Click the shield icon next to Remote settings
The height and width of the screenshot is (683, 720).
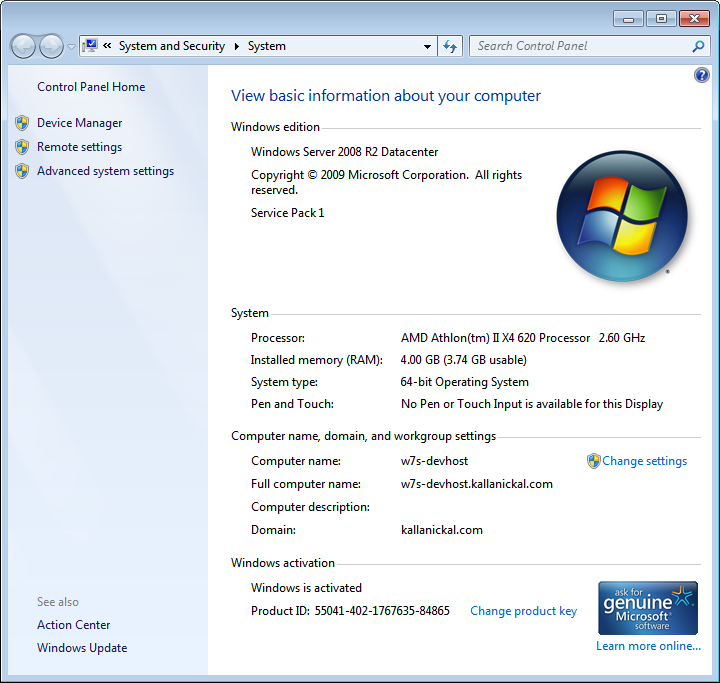22,147
